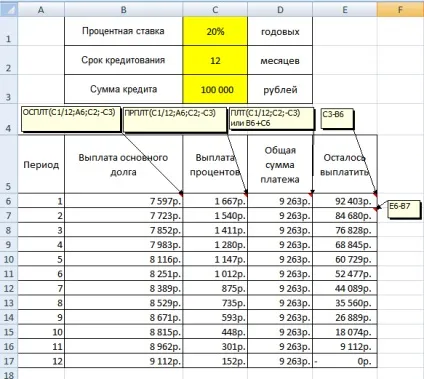Click header 'Выплата основного долга'

coord(123,164)
